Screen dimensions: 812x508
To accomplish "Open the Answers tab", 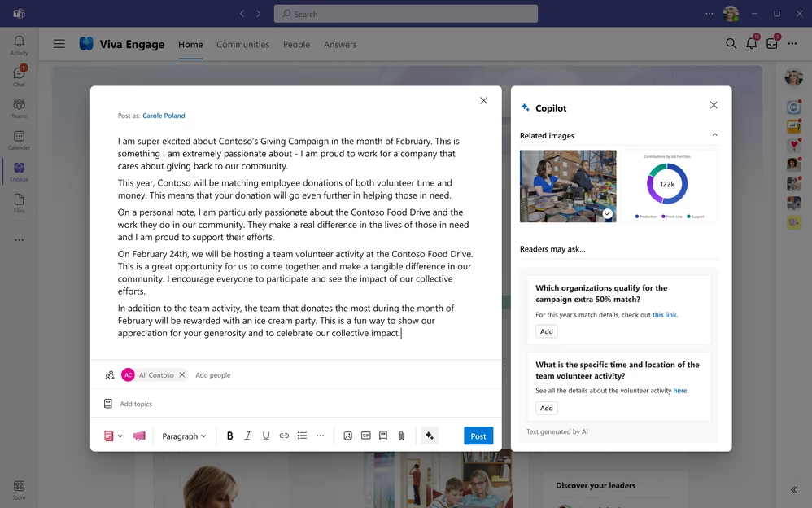I will (340, 45).
